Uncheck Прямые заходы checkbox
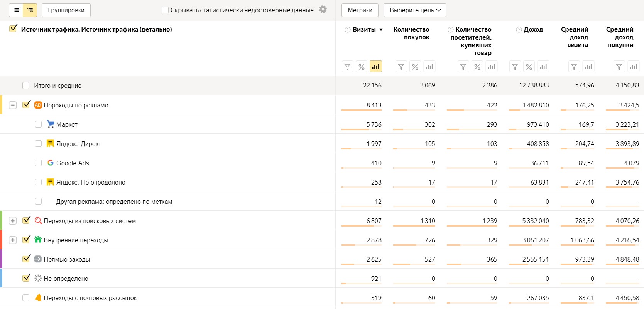The width and height of the screenshot is (644, 309). pyautogui.click(x=26, y=259)
